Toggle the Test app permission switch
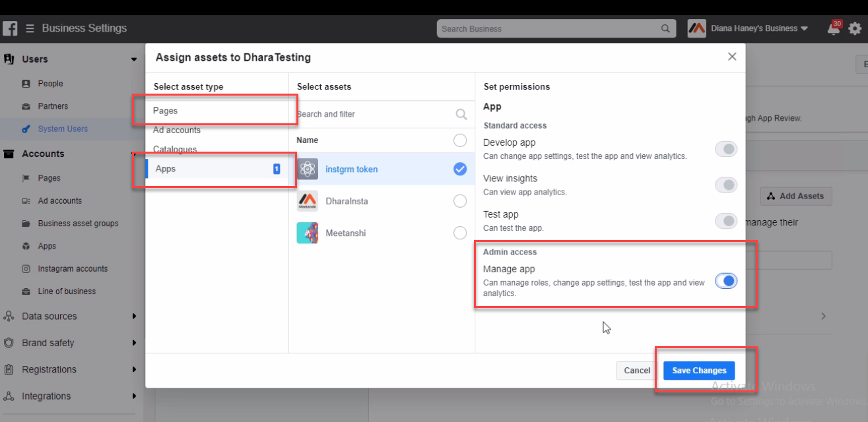This screenshot has width=868, height=422. point(726,221)
